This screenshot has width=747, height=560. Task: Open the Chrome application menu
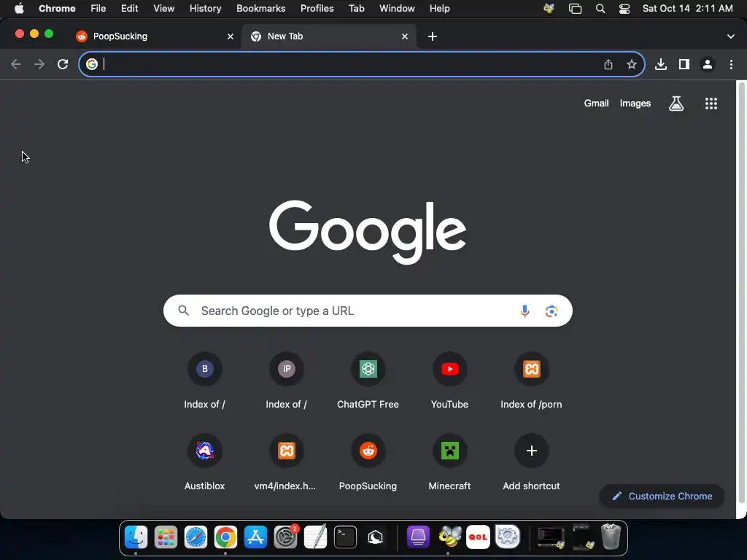coord(57,9)
